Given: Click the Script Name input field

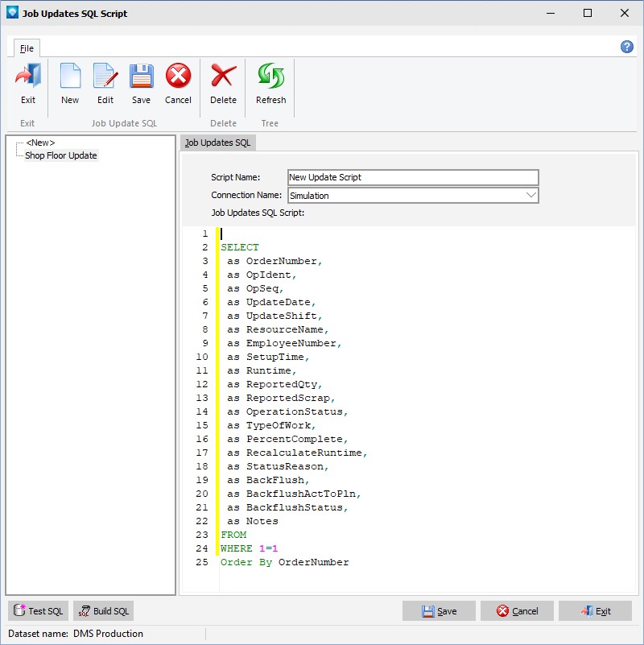Looking at the screenshot, I should point(413,177).
